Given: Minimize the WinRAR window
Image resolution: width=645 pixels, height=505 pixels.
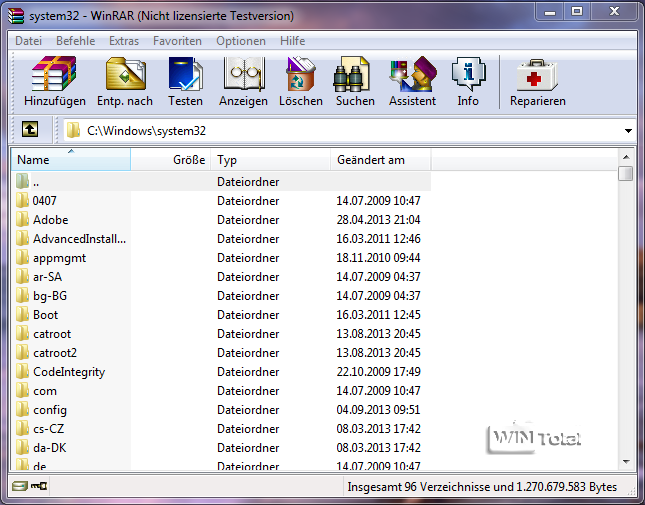Looking at the screenshot, I should pyautogui.click(x=550, y=12).
